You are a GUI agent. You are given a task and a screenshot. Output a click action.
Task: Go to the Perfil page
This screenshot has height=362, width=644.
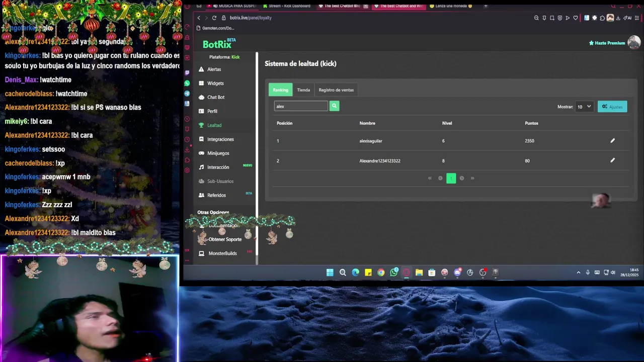pyautogui.click(x=208, y=111)
